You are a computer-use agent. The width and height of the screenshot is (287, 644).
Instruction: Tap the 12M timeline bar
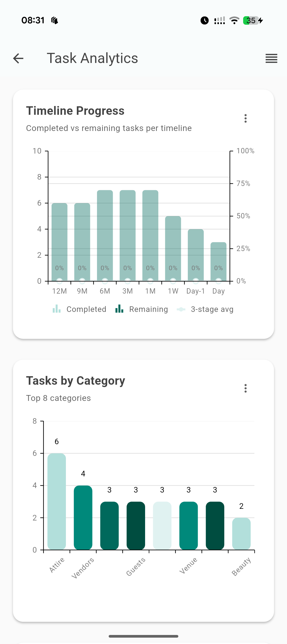(x=60, y=242)
